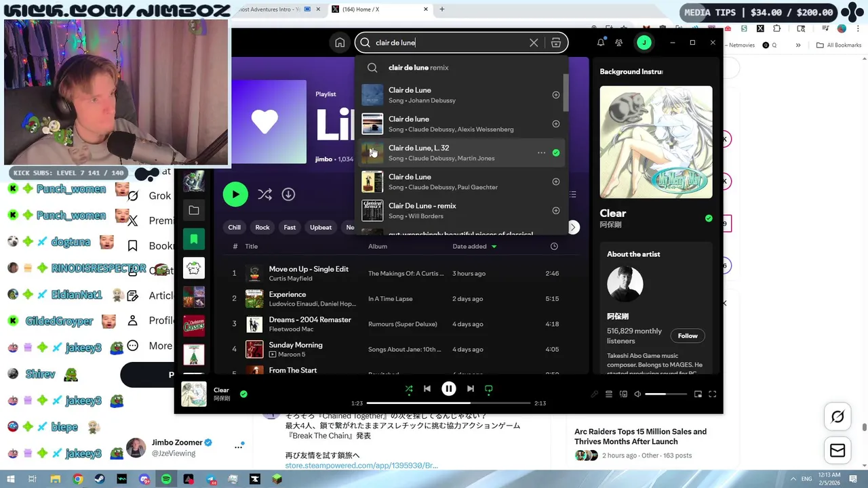Pause the currently playing song
The width and height of the screenshot is (868, 488).
tap(449, 389)
